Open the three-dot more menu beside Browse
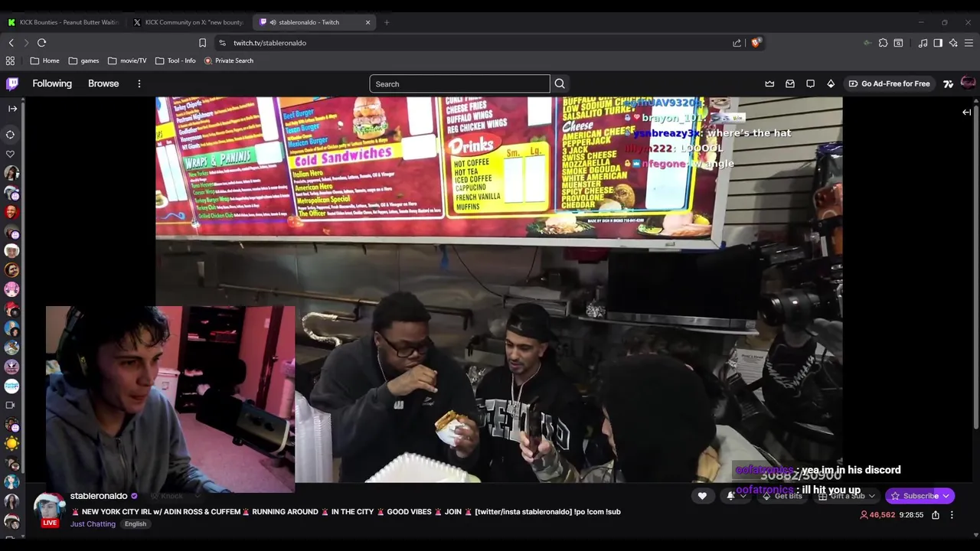 (x=139, y=83)
